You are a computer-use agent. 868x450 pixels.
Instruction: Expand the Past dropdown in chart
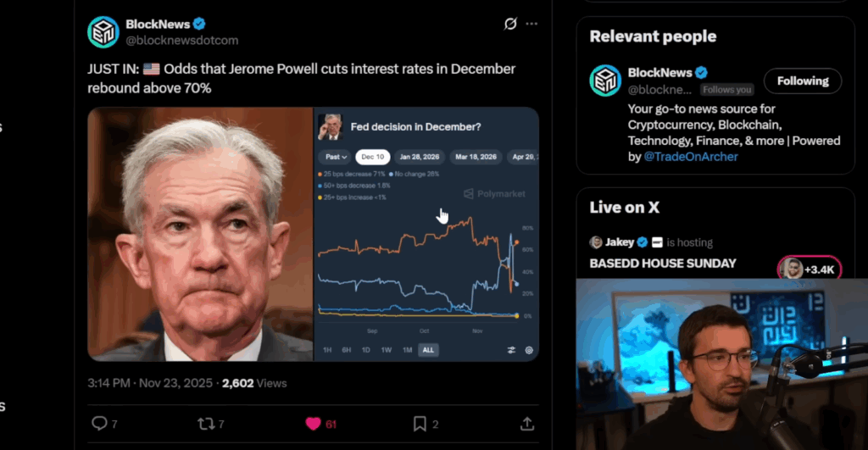[336, 157]
